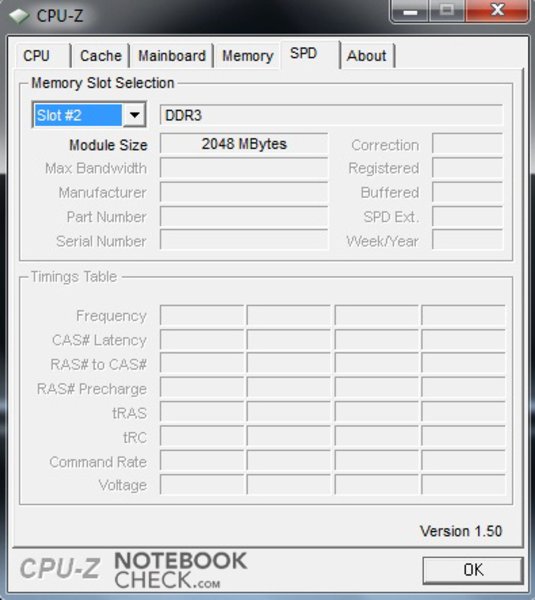Click the Version 1.50 text

click(461, 531)
